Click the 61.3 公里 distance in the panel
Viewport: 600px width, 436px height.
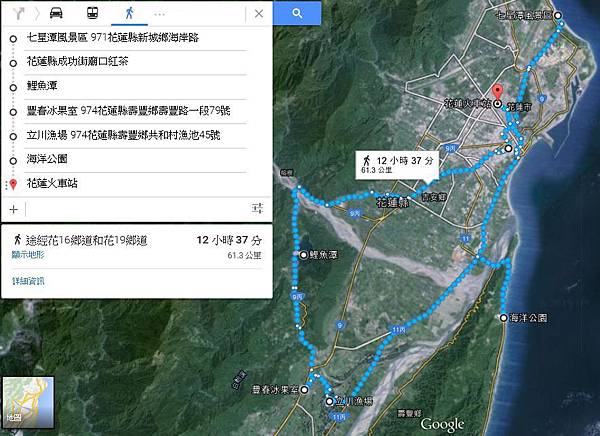click(x=244, y=255)
